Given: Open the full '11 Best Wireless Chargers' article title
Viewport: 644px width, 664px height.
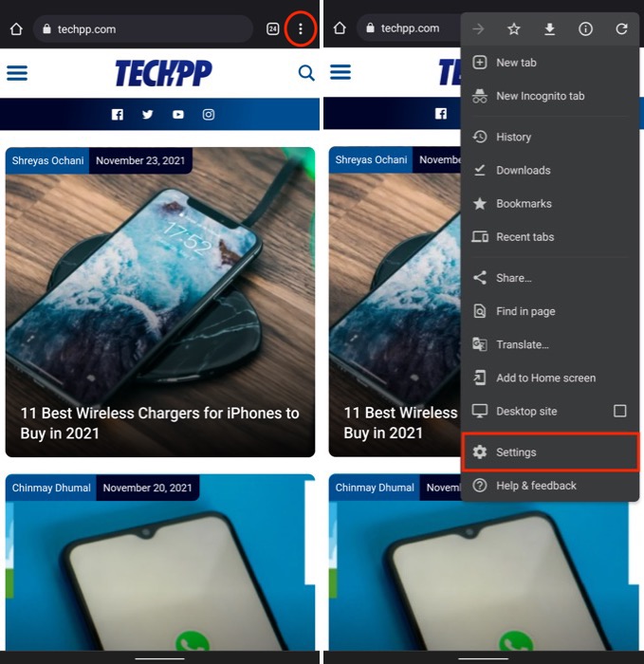Looking at the screenshot, I should coord(159,423).
